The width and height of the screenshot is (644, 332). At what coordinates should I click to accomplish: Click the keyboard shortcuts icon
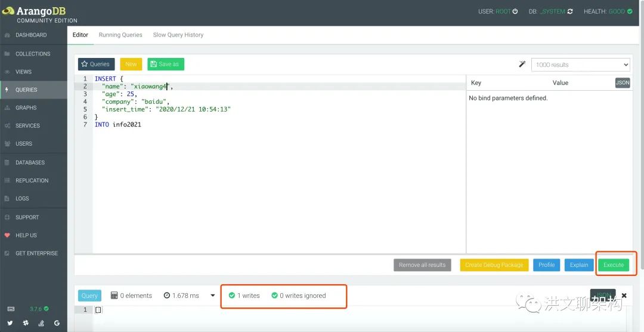tap(11, 309)
